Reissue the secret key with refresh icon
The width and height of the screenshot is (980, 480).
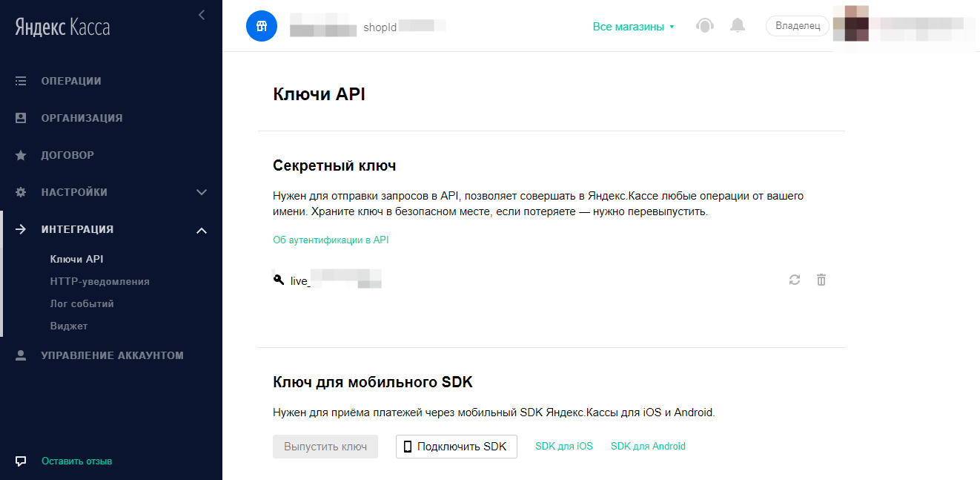(795, 280)
